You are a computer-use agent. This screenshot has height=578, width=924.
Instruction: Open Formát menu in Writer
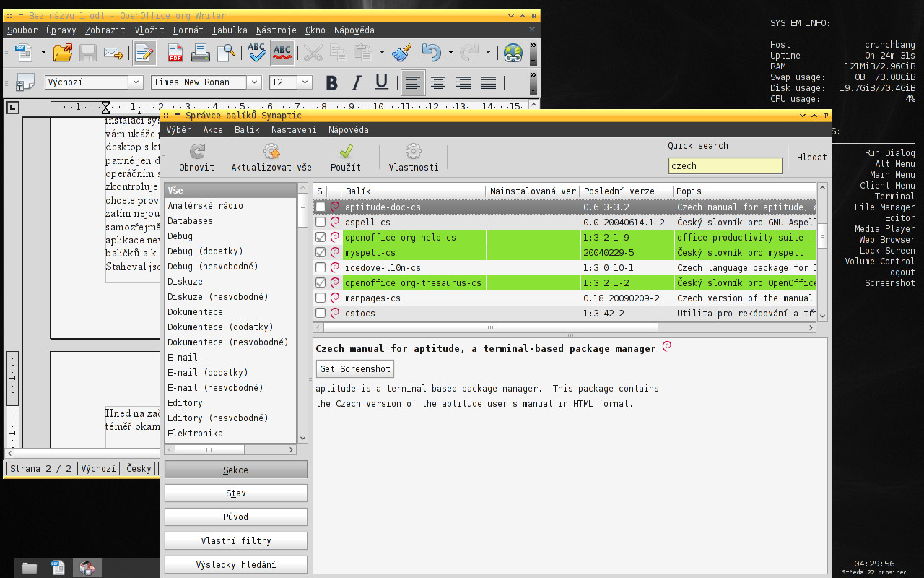click(188, 30)
